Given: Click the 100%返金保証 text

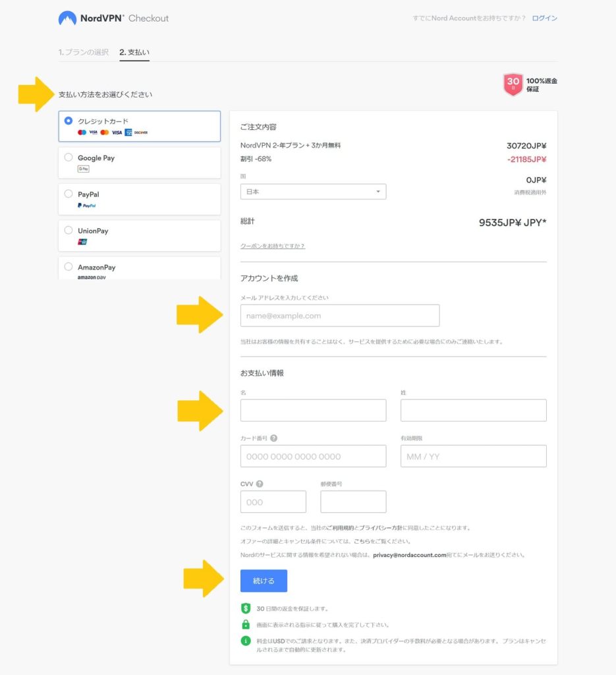Looking at the screenshot, I should point(542,85).
